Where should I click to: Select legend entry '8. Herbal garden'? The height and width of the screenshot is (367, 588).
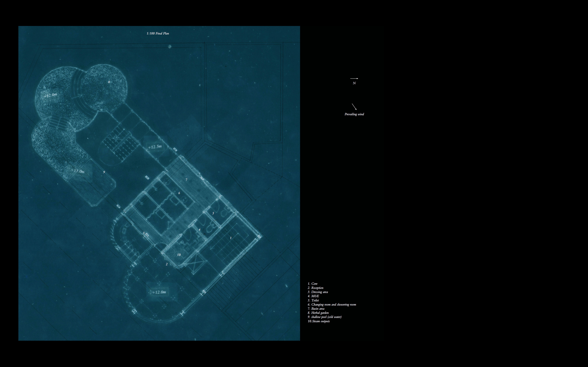click(x=318, y=313)
